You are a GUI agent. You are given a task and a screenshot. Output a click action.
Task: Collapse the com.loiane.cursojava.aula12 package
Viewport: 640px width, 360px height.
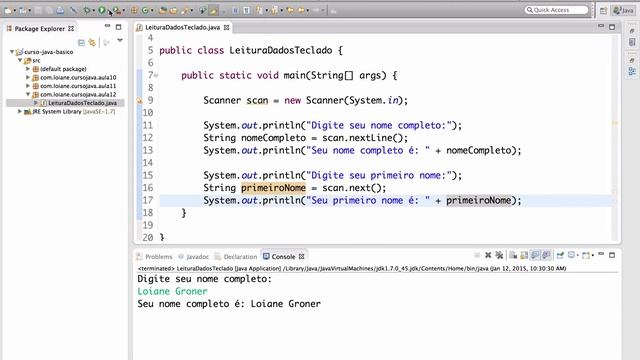[x=28, y=94]
